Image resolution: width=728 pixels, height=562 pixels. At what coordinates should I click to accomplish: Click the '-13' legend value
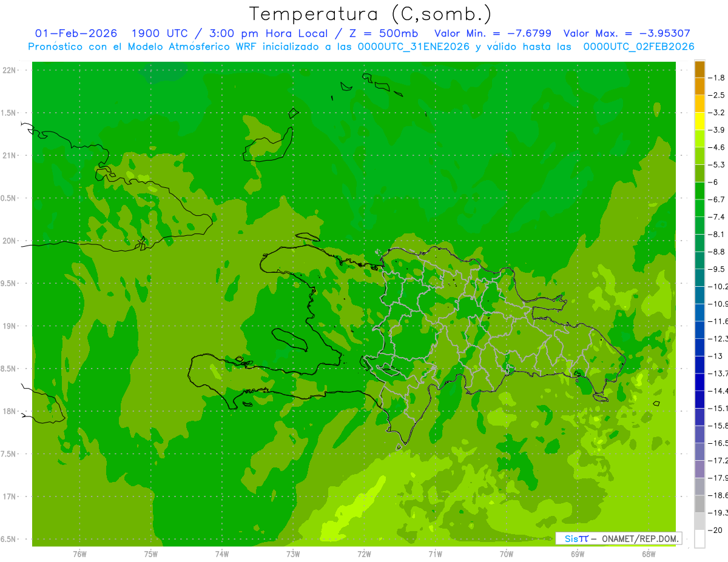click(x=715, y=356)
